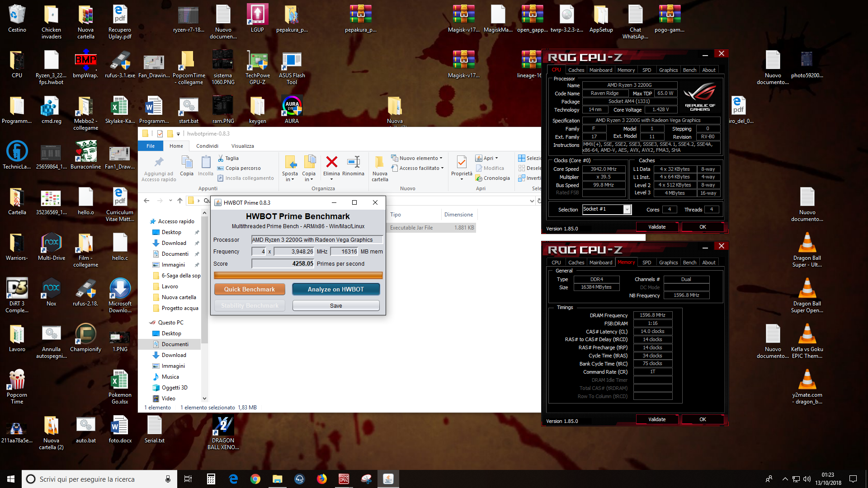Viewport: 868px width, 488px height.
Task: Open the Nuovo elemento dropdown
Action: click(x=417, y=158)
